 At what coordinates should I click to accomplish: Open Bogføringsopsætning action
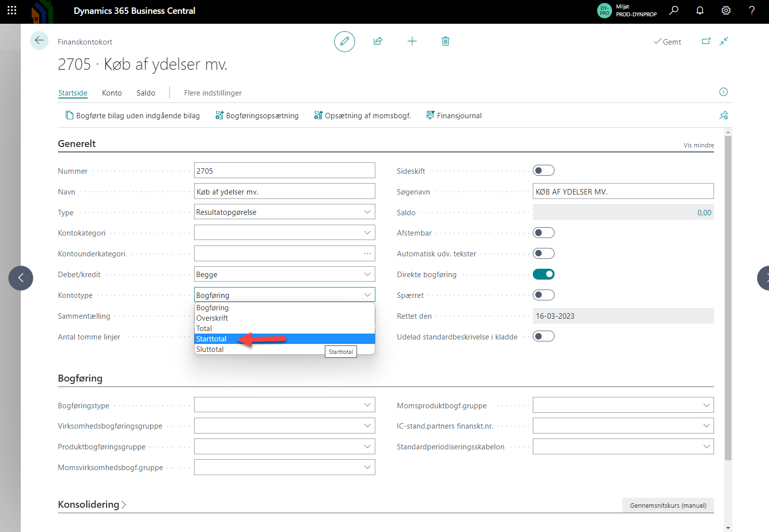[257, 116]
